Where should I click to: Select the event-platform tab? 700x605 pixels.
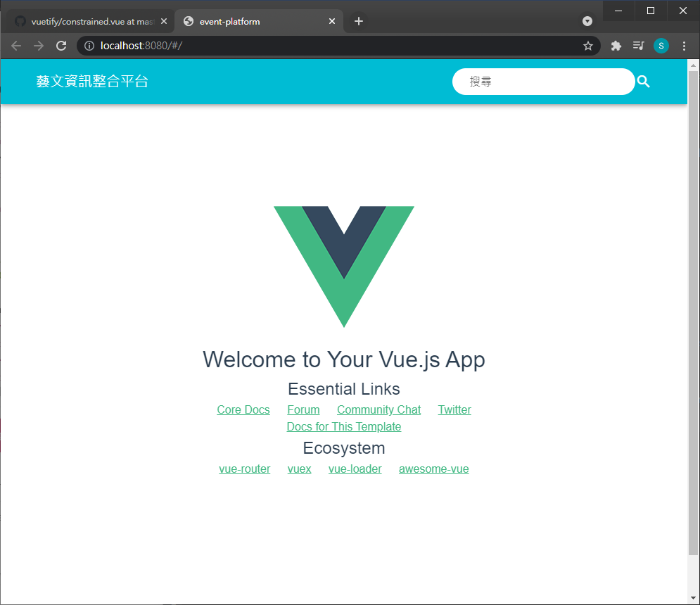click(x=259, y=21)
